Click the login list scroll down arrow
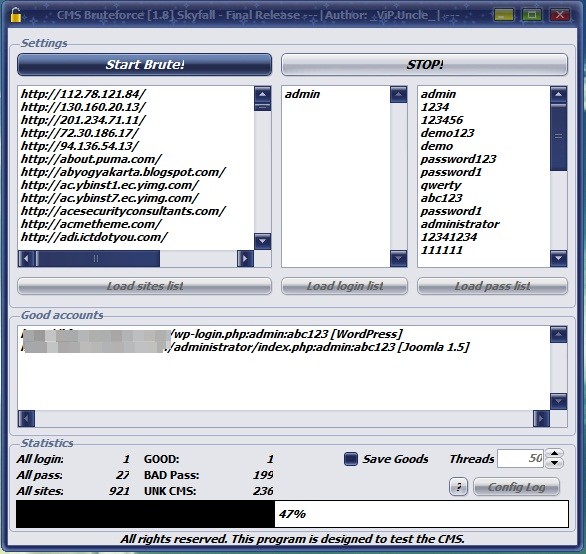Image resolution: width=586 pixels, height=554 pixels. [398, 259]
